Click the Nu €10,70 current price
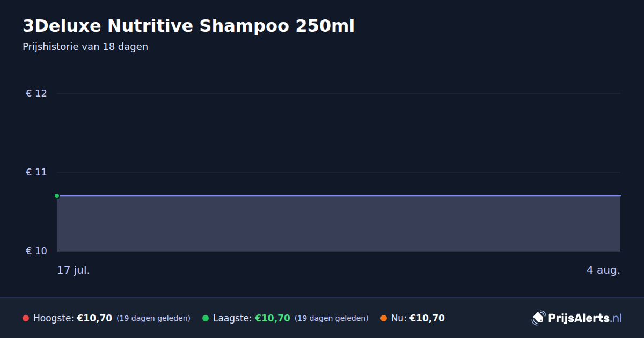The image size is (644, 338). [427, 318]
